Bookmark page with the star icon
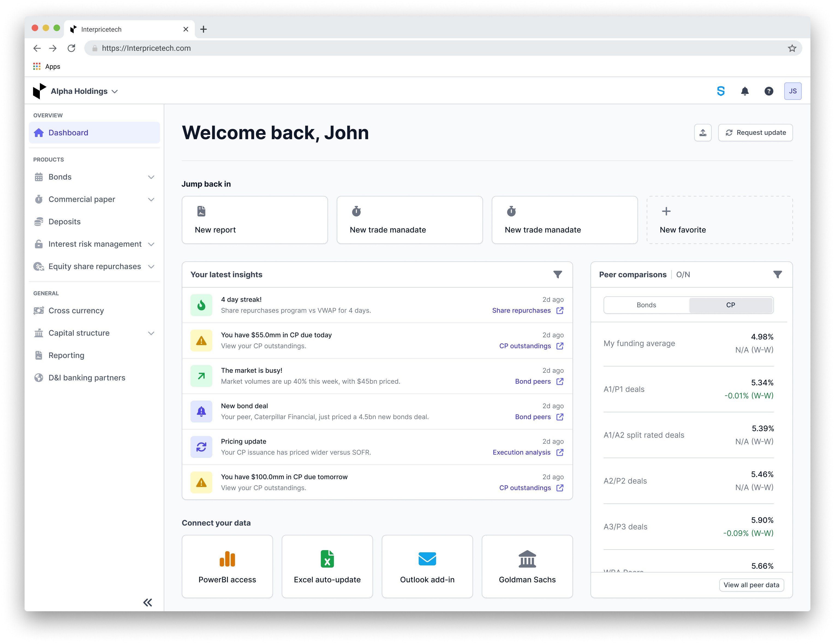835x644 pixels. 792,48
